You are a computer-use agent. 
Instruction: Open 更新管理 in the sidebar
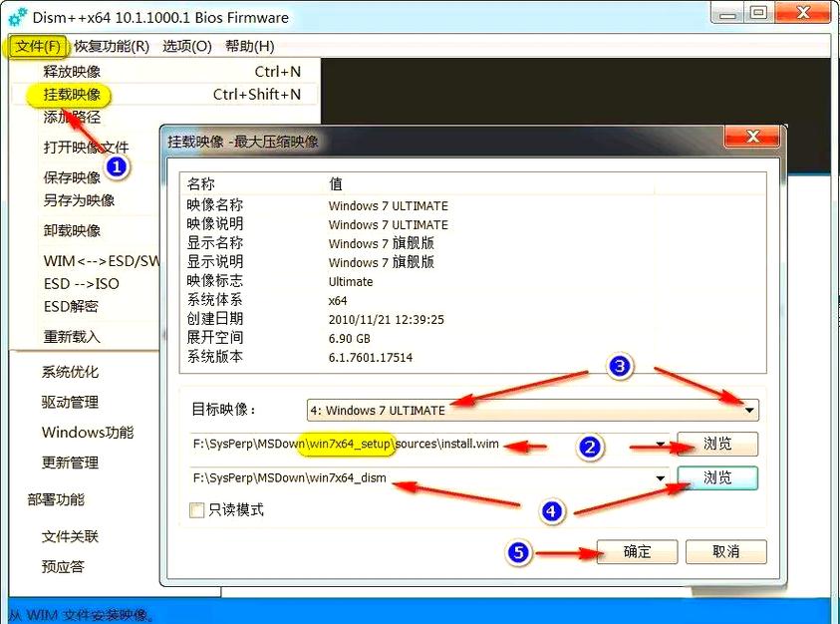(x=70, y=463)
